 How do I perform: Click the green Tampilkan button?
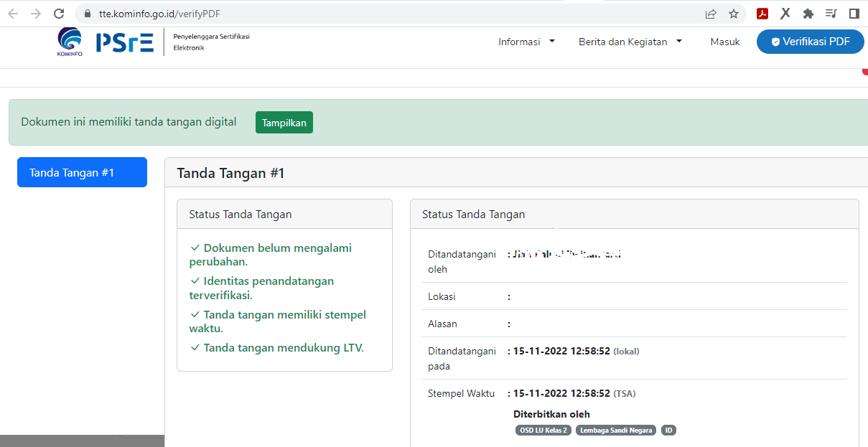tap(284, 123)
